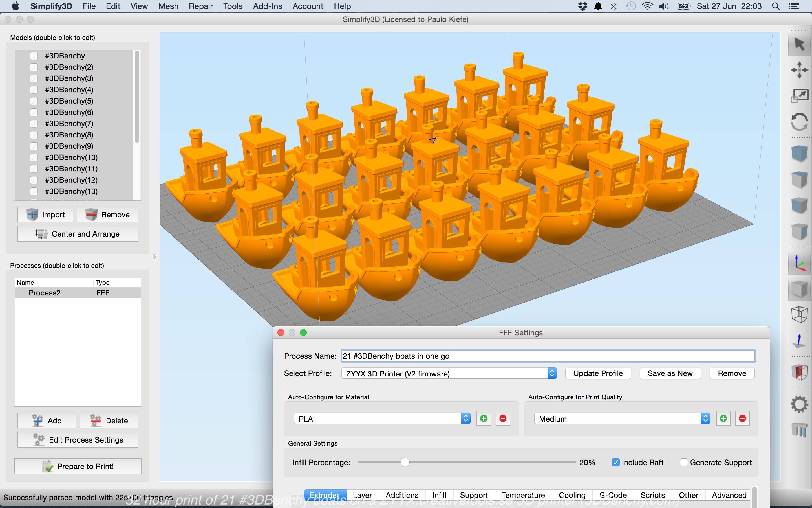Add a new print quality with the green plus

[x=723, y=418]
